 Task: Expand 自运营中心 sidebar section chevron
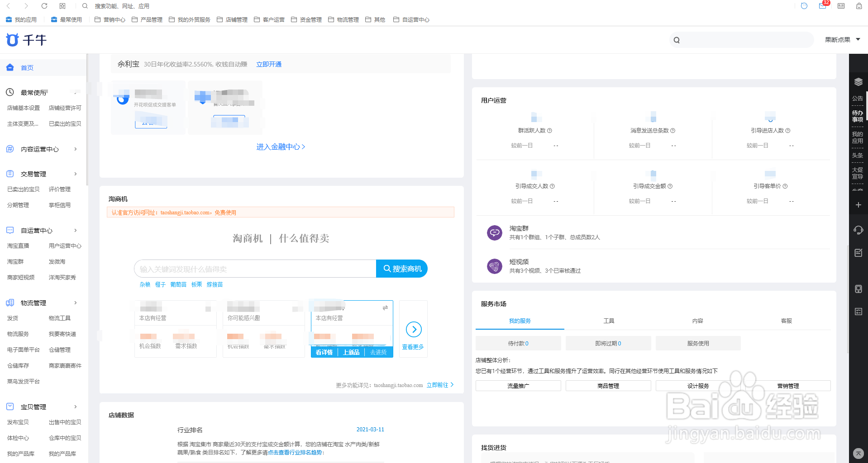(x=76, y=230)
